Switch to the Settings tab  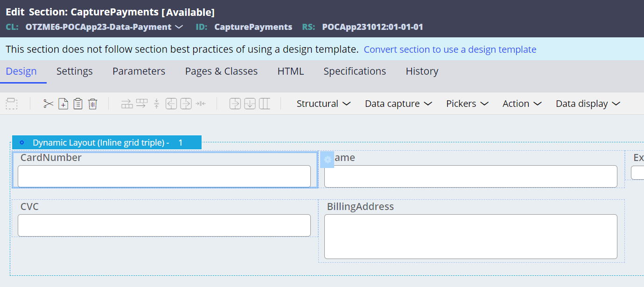pyautogui.click(x=75, y=71)
